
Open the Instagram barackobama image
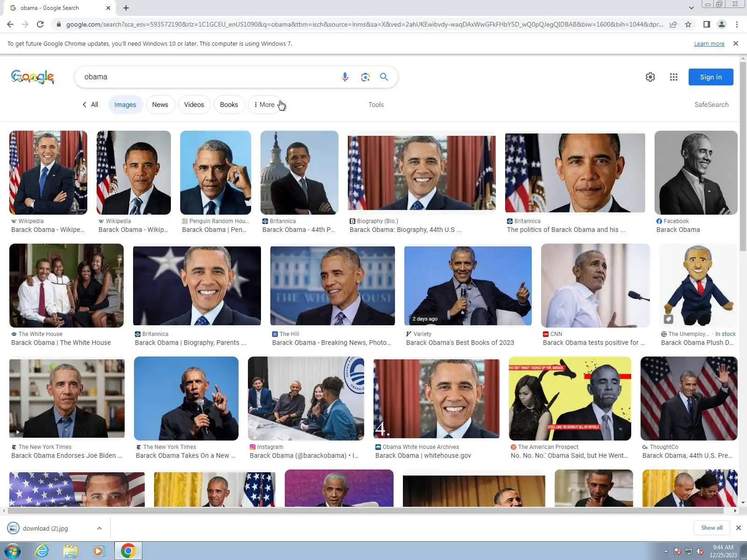click(x=306, y=399)
